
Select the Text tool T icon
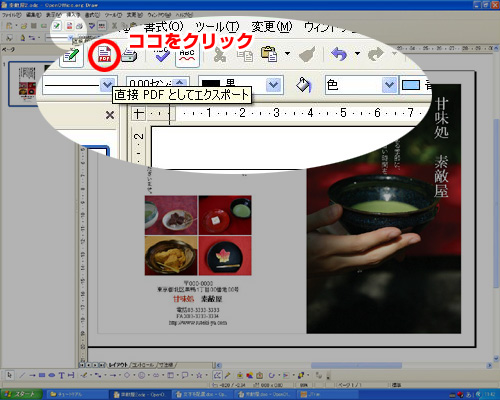click(61, 375)
